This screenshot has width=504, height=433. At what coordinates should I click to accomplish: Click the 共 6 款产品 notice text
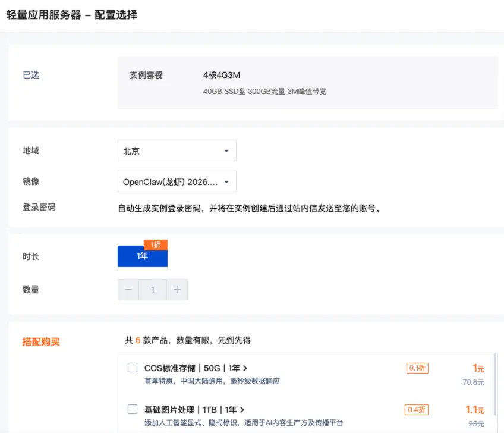188,340
